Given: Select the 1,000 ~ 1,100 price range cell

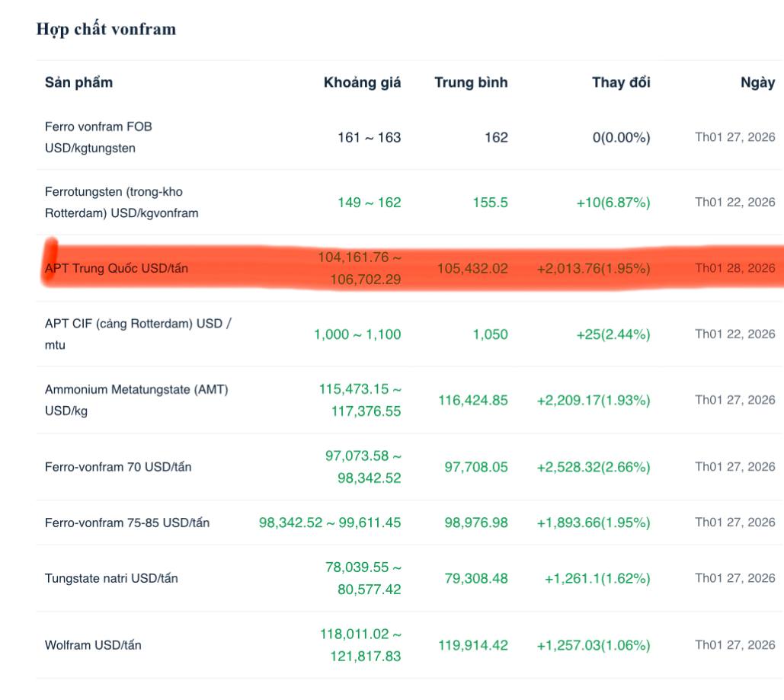Looking at the screenshot, I should click(x=357, y=334).
